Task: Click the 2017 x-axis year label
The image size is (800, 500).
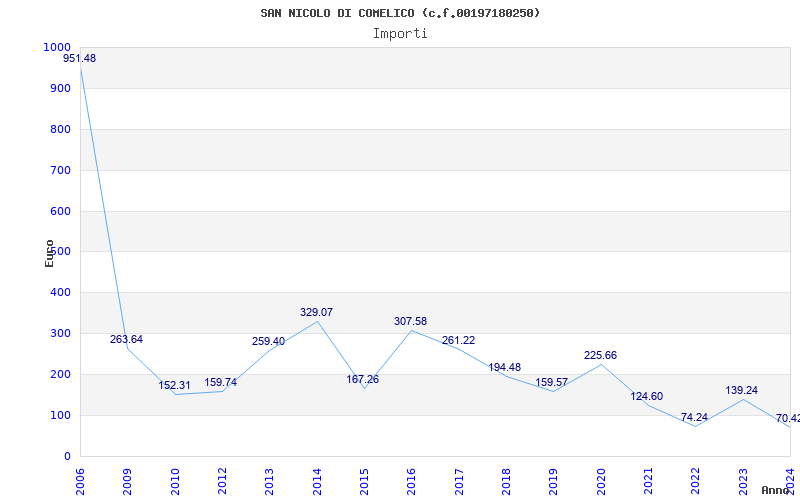Action: (x=459, y=481)
